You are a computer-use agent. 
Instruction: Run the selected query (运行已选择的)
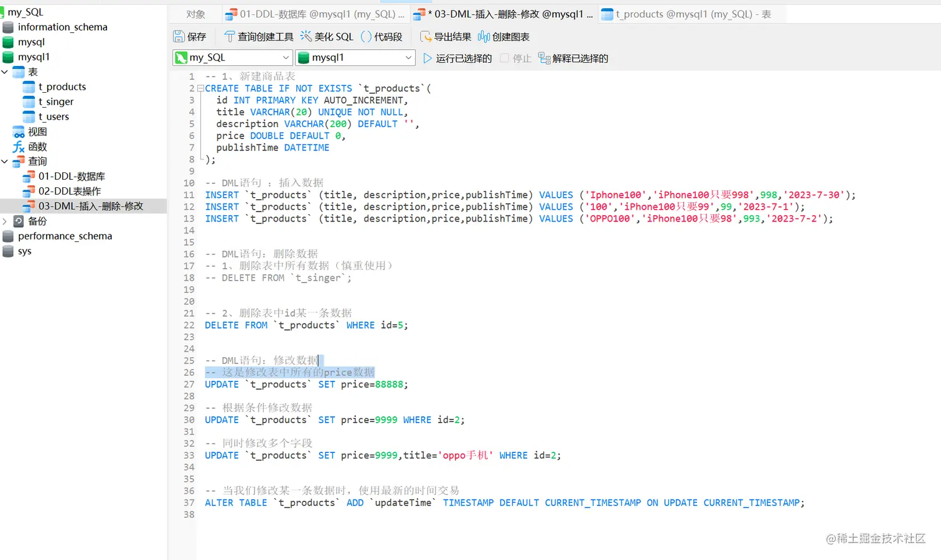[x=457, y=58]
